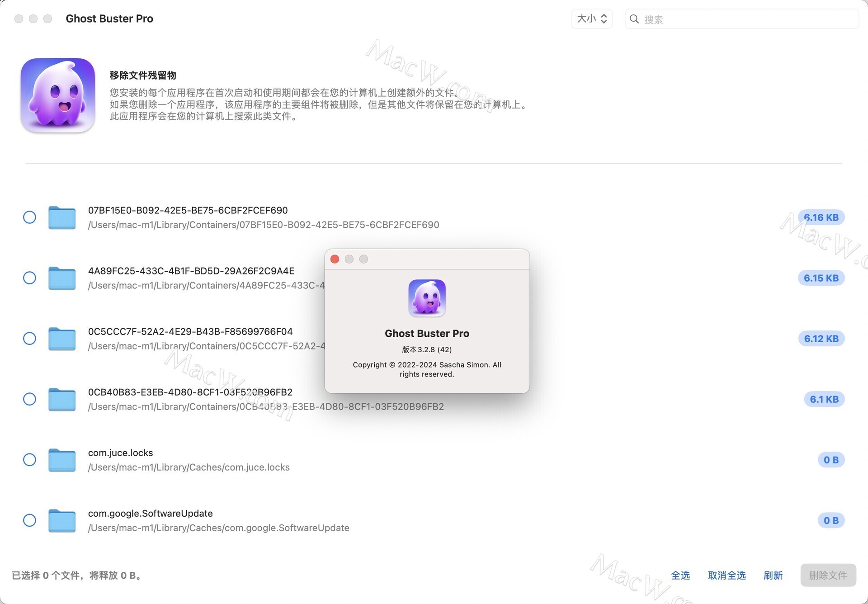The width and height of the screenshot is (868, 604).
Task: Click the 全选 select-all link
Action: (x=680, y=575)
